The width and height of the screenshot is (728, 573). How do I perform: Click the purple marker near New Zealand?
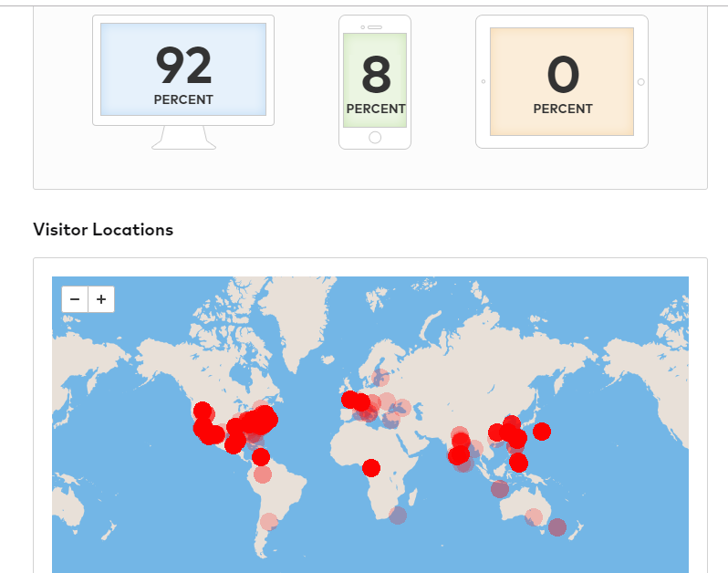pos(557,527)
